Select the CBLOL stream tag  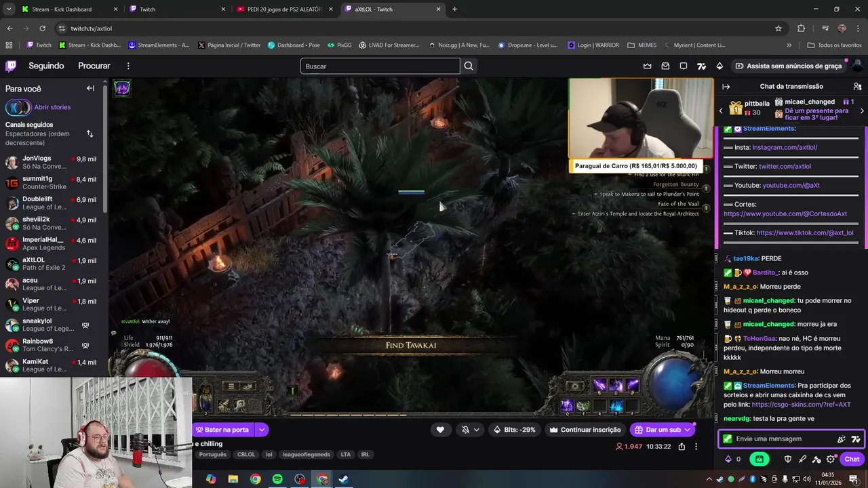point(246,455)
